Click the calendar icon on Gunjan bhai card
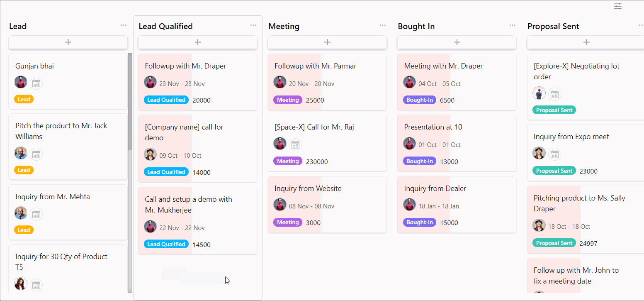644x301 pixels. coord(36,83)
